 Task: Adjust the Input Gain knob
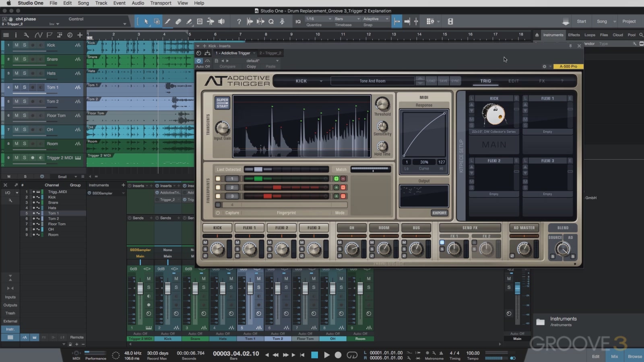pos(222,128)
